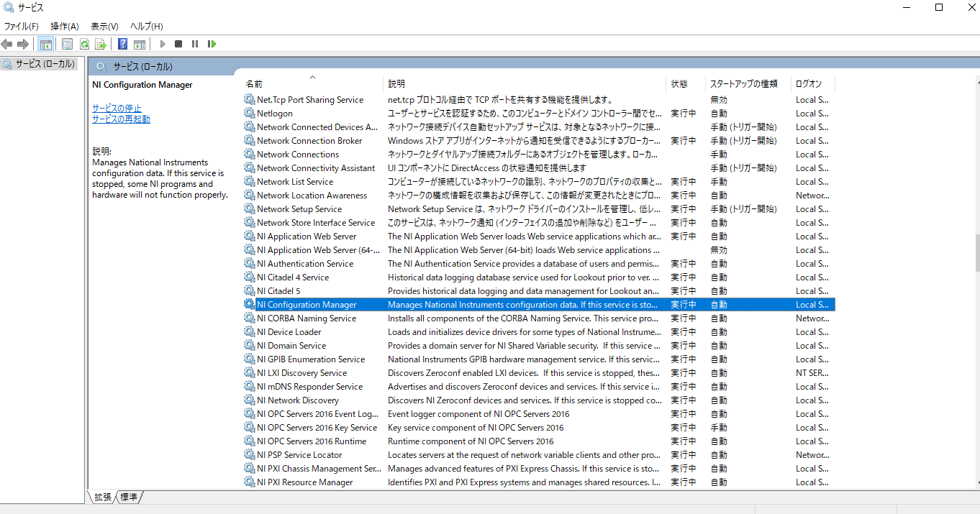The height and width of the screenshot is (514, 980).
Task: Select the NI PXI Chassis Management Ser... name
Action: (x=319, y=468)
